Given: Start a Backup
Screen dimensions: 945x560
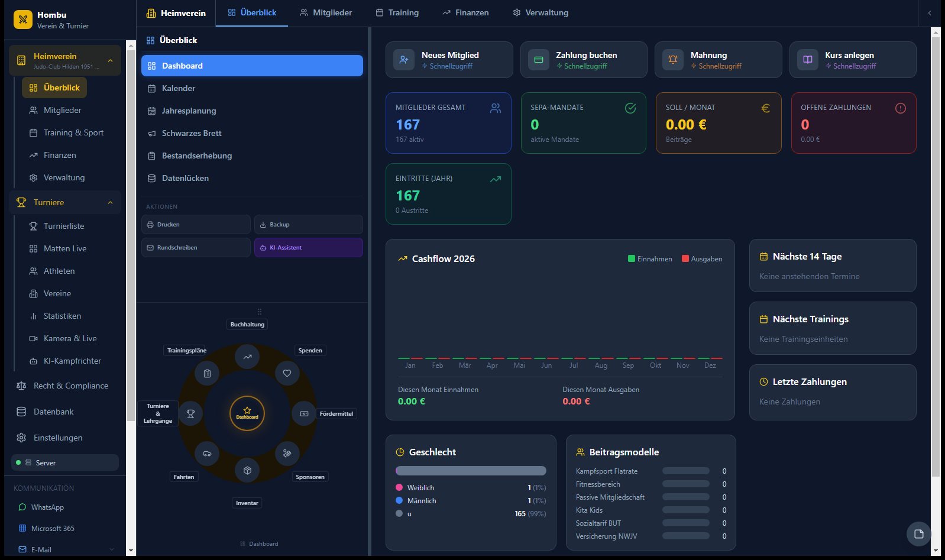Looking at the screenshot, I should coord(309,225).
